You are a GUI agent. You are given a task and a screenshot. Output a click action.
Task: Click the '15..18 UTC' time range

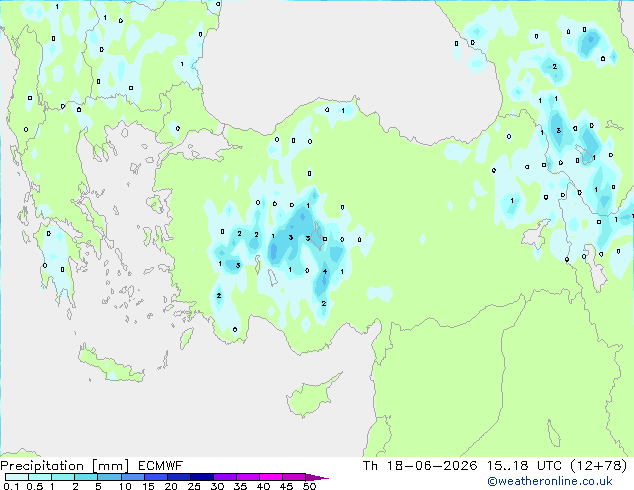click(x=524, y=466)
